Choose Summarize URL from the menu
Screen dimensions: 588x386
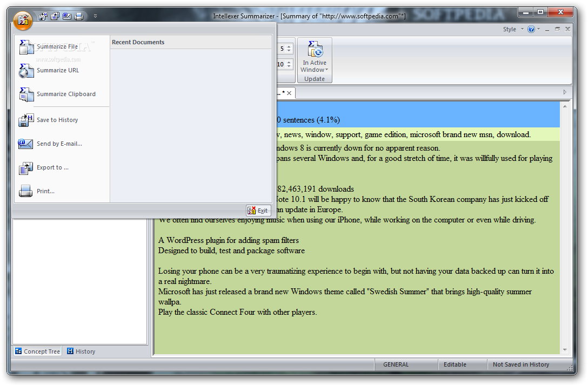62,71
